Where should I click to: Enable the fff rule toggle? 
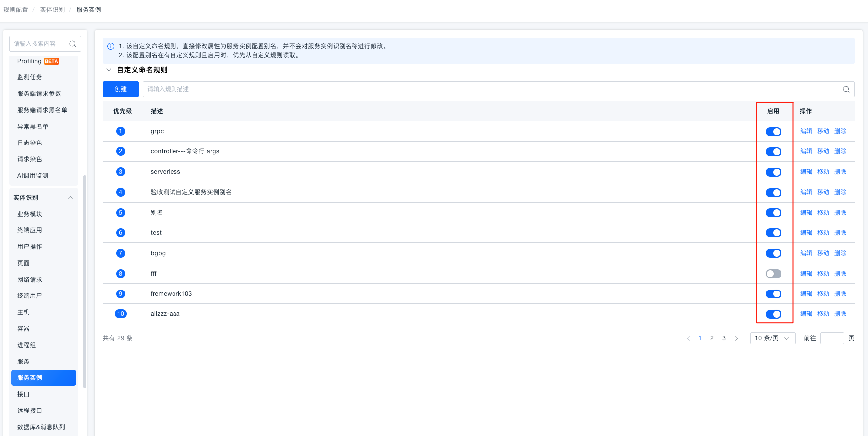coord(773,274)
